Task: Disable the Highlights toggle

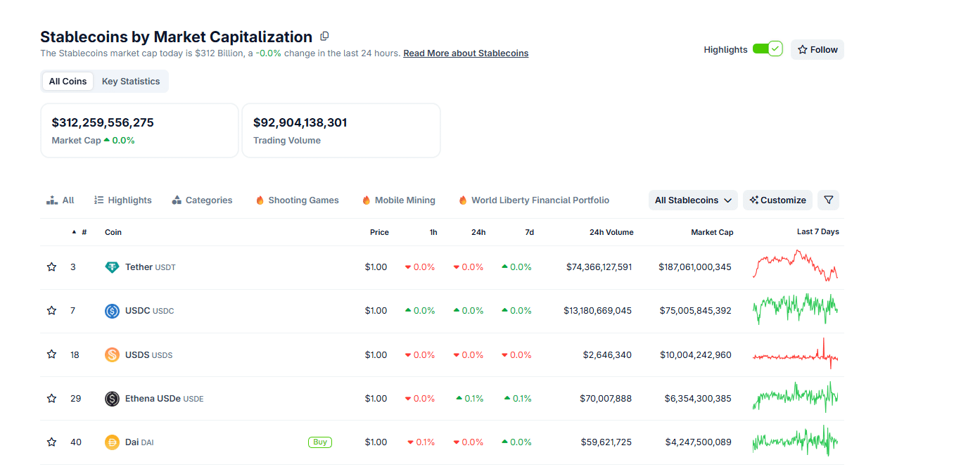Action: pos(766,49)
